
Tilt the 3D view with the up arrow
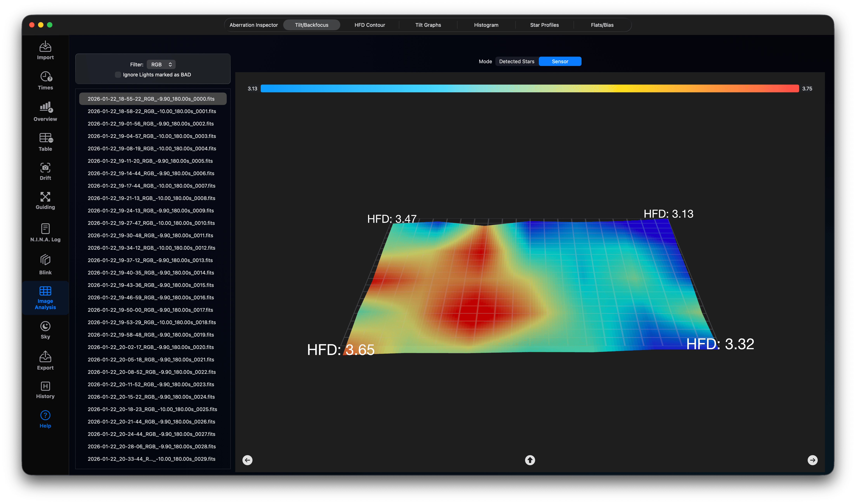click(x=530, y=460)
